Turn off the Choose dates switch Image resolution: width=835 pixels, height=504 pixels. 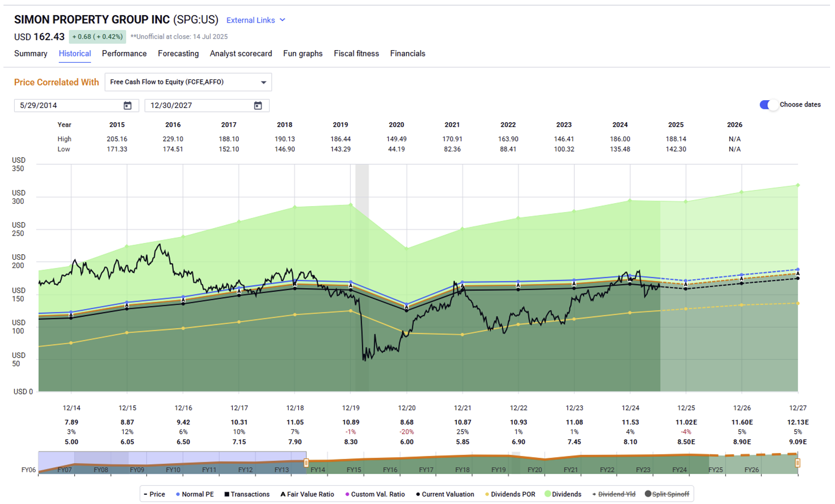(x=768, y=105)
